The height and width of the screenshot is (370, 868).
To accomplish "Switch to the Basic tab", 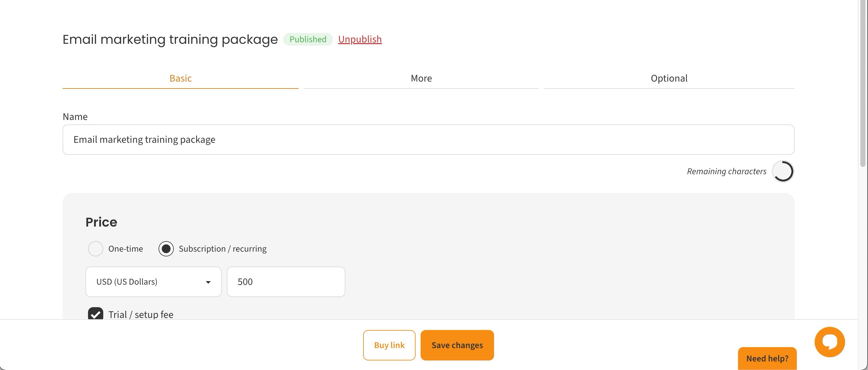I will [x=180, y=78].
